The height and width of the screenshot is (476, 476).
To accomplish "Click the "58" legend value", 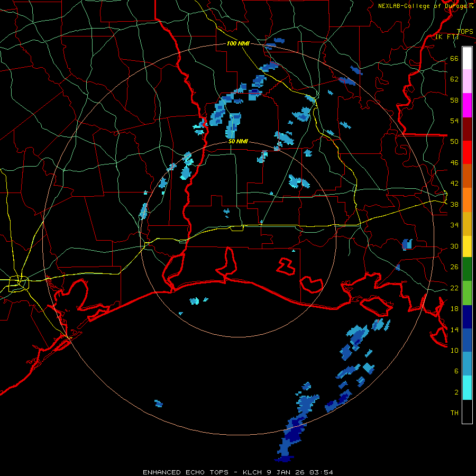I will [454, 100].
